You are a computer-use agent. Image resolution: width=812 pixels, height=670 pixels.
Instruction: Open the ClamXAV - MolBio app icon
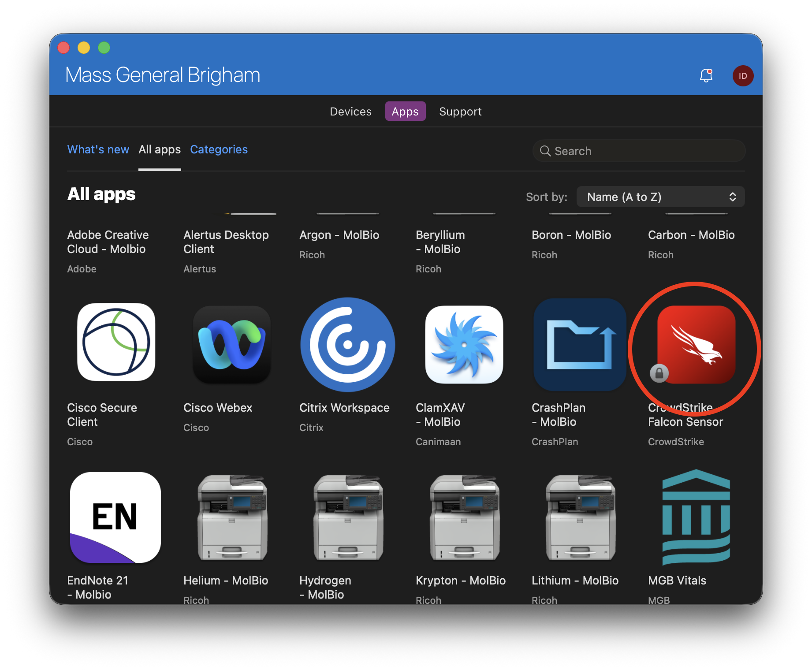[x=464, y=344]
